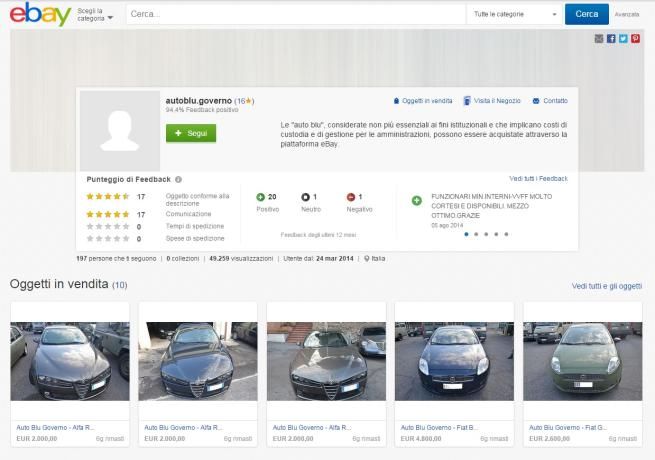Click the feedback comment 'FUNZIONARI MIN INTERNI-VVFF MOLTO'
The width and height of the screenshot is (655, 460).
tap(492, 196)
